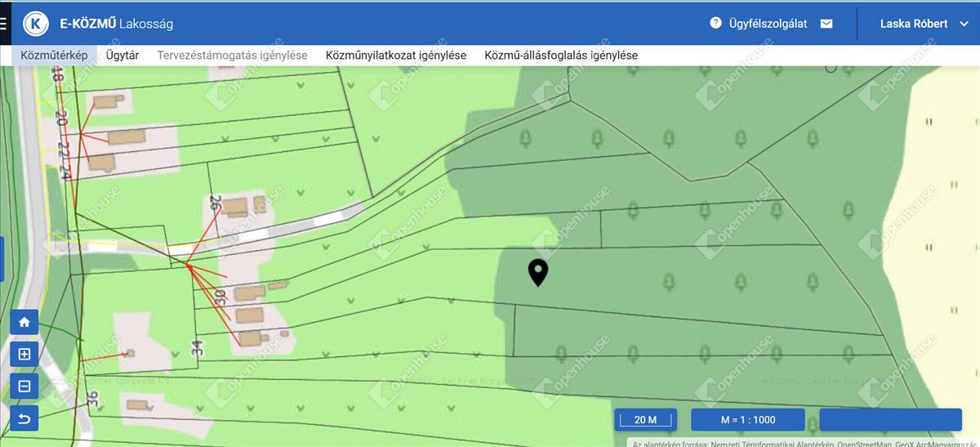Click the 20 M scale bar
The image size is (980, 447).
tap(645, 420)
